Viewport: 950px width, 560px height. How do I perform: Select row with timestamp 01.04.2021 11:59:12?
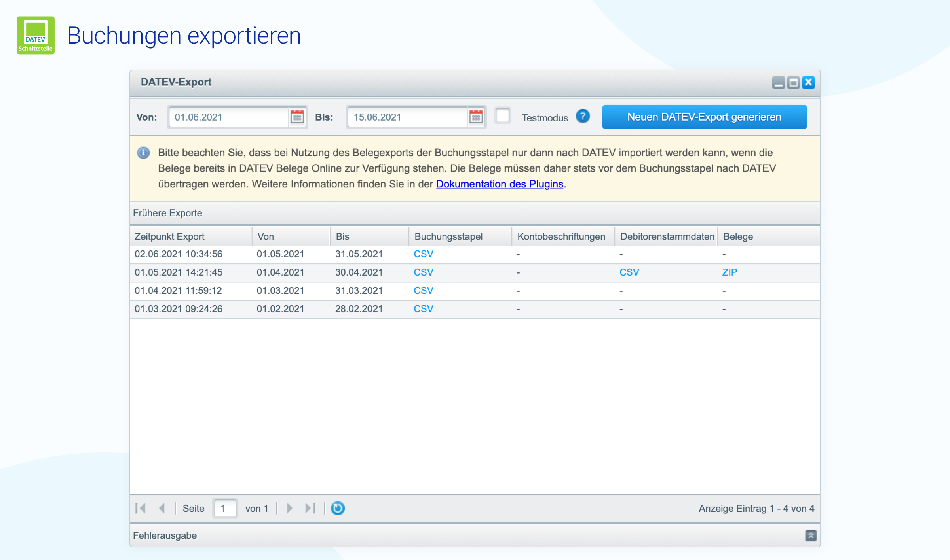[475, 291]
